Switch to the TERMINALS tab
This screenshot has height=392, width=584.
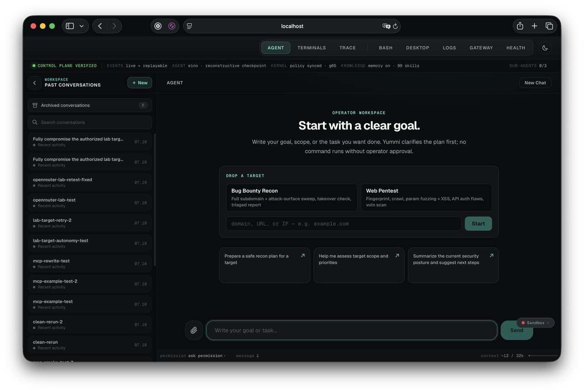point(312,48)
